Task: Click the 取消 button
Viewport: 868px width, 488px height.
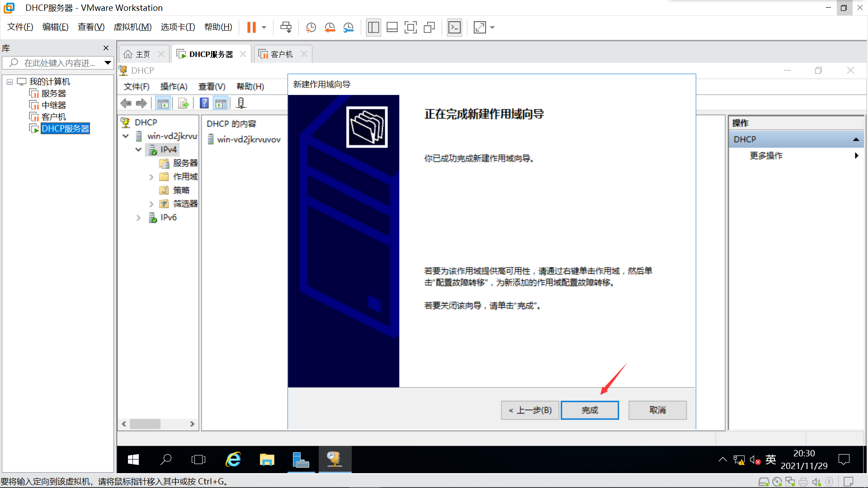Action: 657,410
